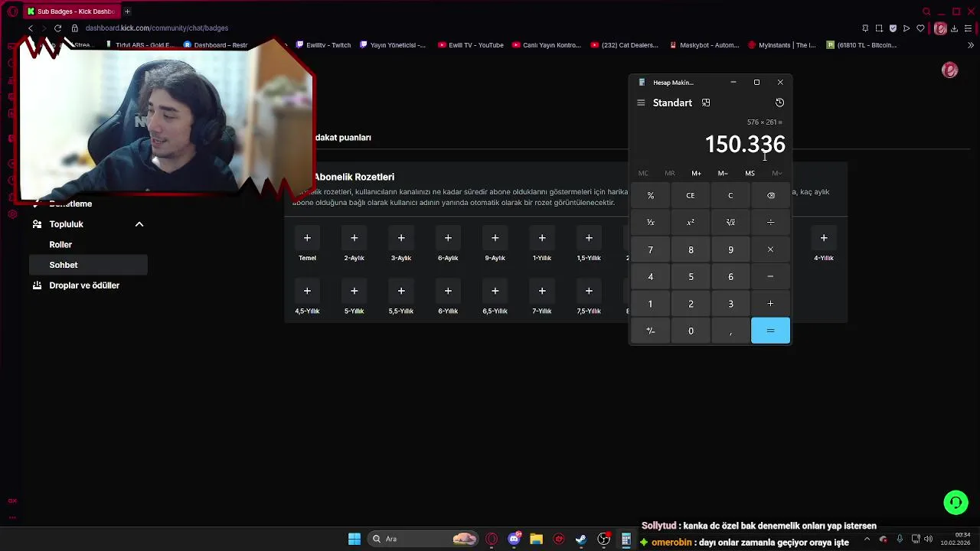Click the division key on calculator

pos(770,223)
